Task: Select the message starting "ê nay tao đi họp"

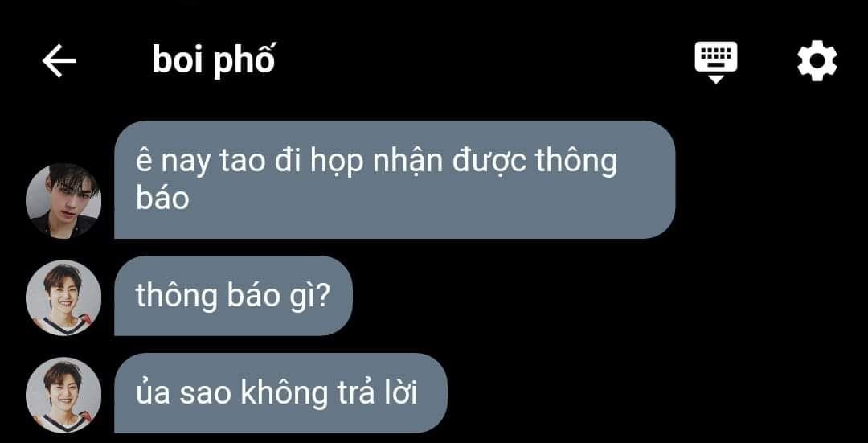Action: coord(395,180)
